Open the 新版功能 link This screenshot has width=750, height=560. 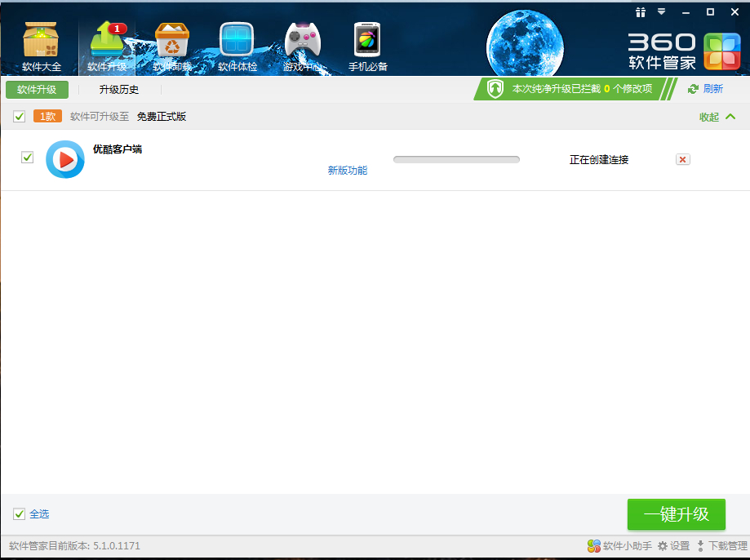[x=348, y=171]
